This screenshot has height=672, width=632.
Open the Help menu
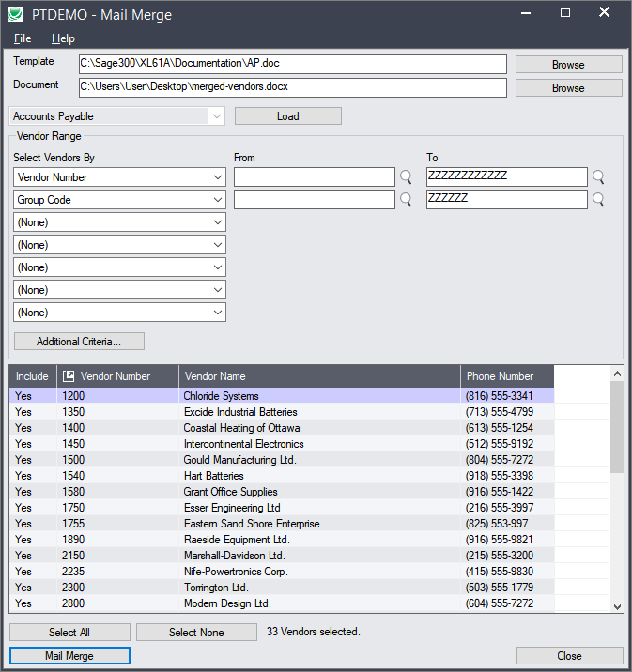[x=63, y=38]
